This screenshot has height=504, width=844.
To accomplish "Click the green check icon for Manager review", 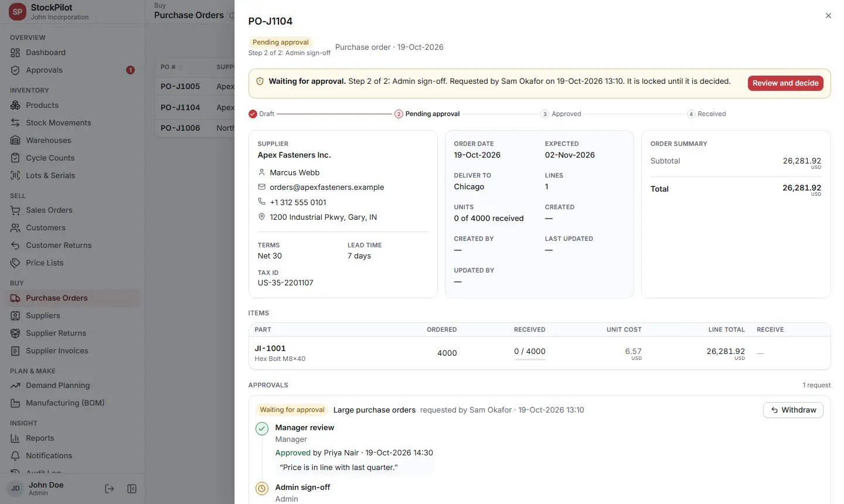I will pos(262,429).
